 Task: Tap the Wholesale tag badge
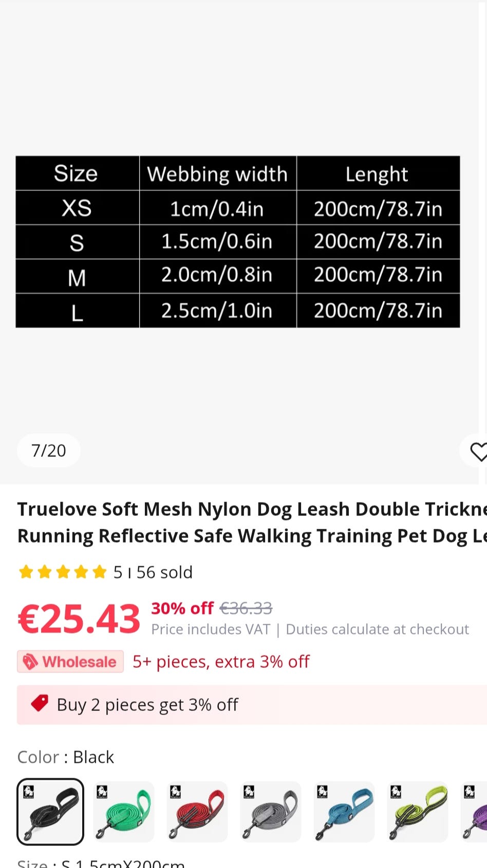click(x=70, y=662)
